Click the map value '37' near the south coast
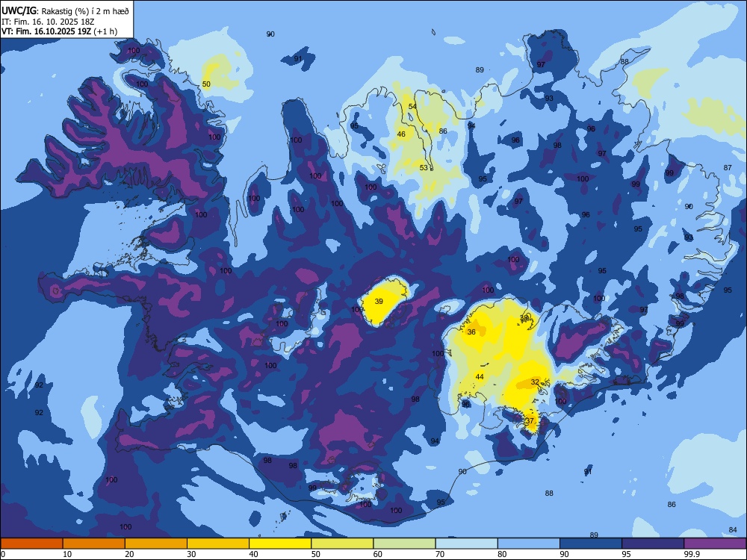The height and width of the screenshot is (560, 747). [530, 421]
